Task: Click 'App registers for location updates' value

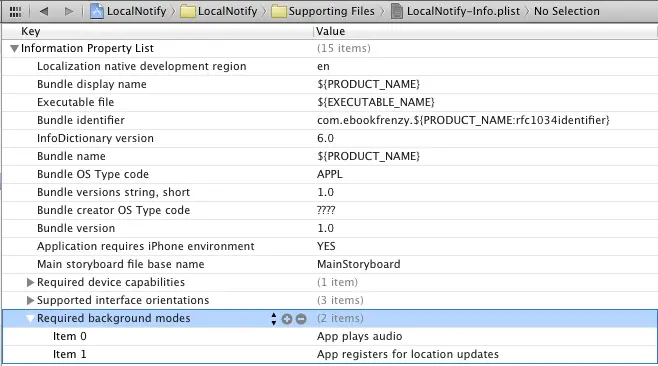Action: (x=407, y=355)
